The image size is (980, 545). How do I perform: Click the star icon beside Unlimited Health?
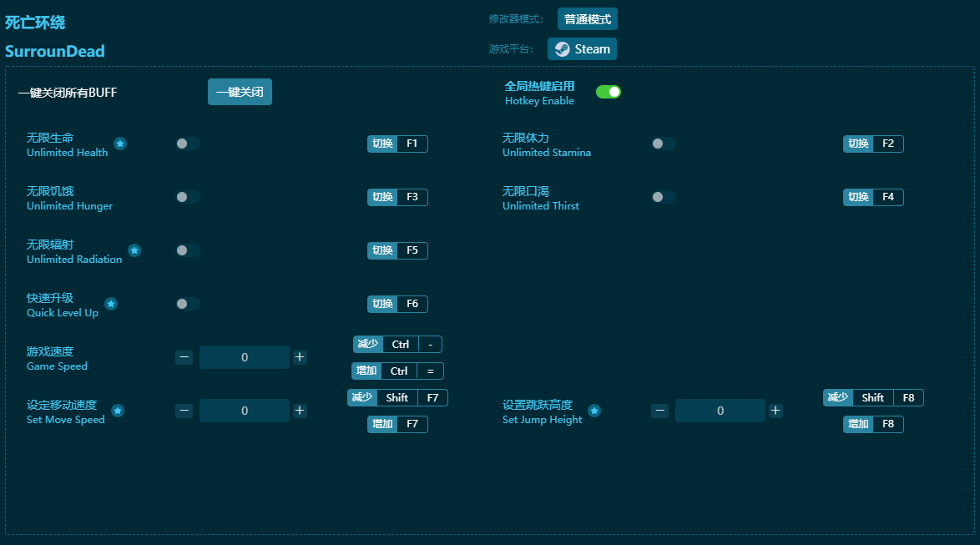click(x=120, y=144)
